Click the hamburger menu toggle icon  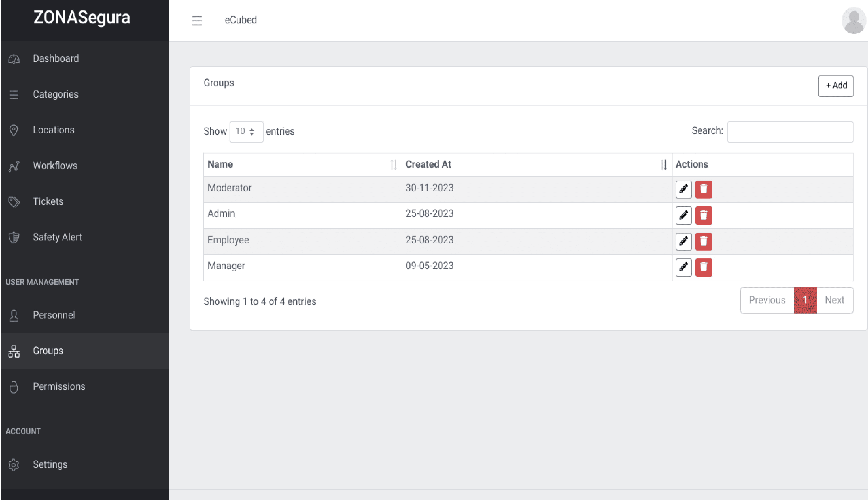coord(197,21)
